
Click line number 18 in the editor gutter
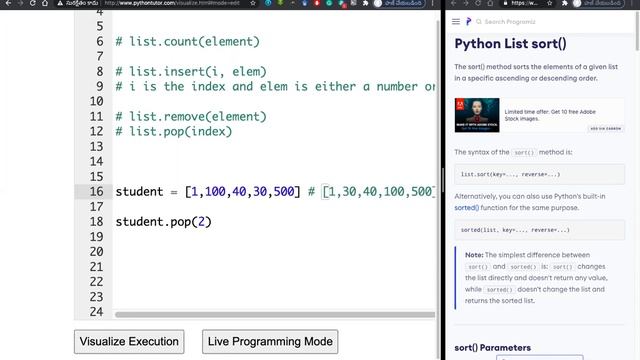tap(97, 222)
